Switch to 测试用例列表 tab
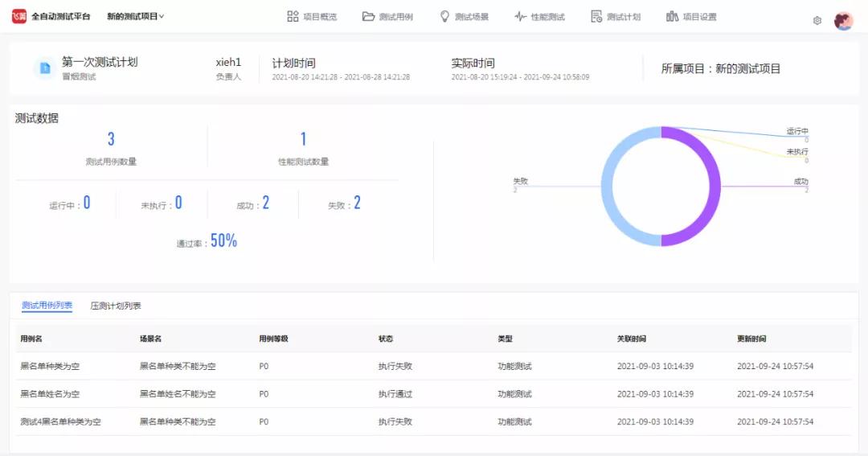This screenshot has height=456, width=868. pos(47,306)
